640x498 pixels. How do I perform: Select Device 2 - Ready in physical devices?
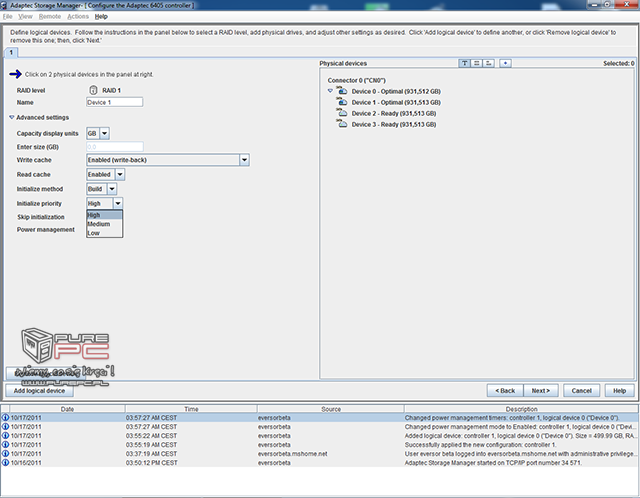click(393, 113)
